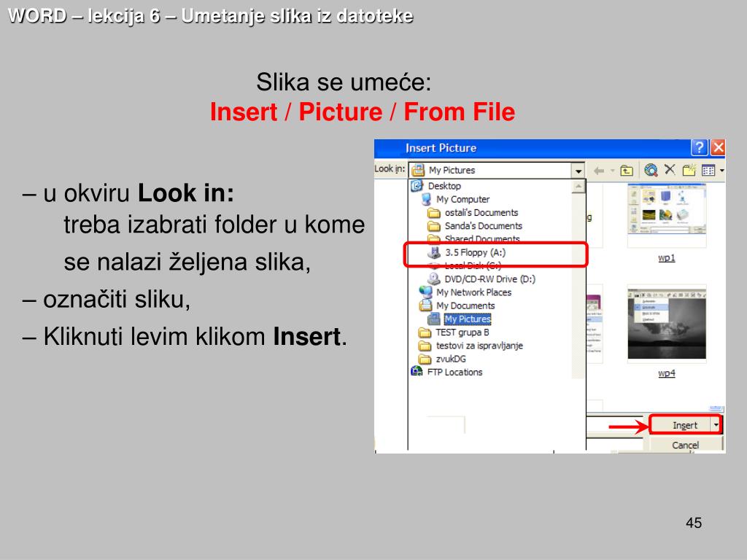The height and width of the screenshot is (560, 747).
Task: Choose zvukDG folder
Action: pyautogui.click(x=451, y=359)
